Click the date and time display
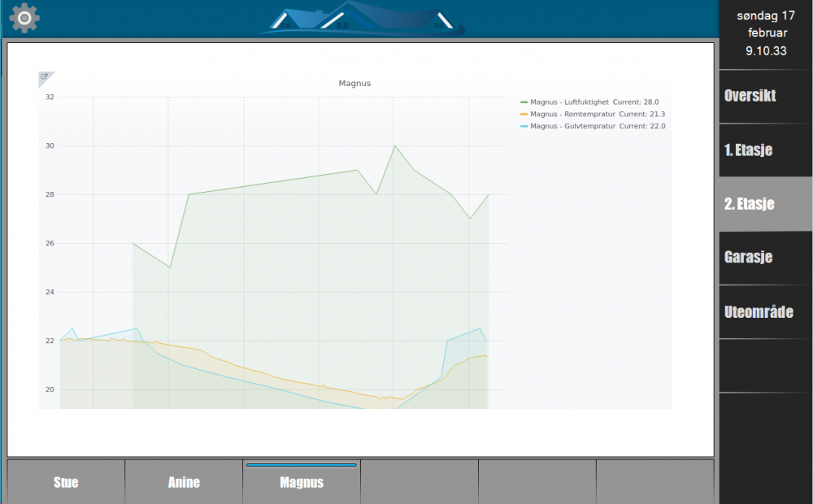 point(765,33)
